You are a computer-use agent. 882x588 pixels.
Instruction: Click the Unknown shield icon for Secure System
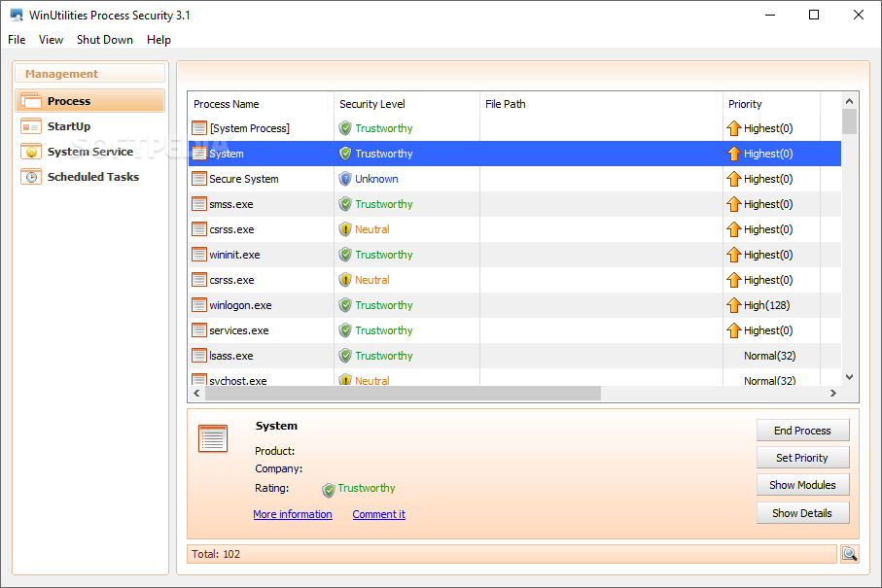coord(345,179)
